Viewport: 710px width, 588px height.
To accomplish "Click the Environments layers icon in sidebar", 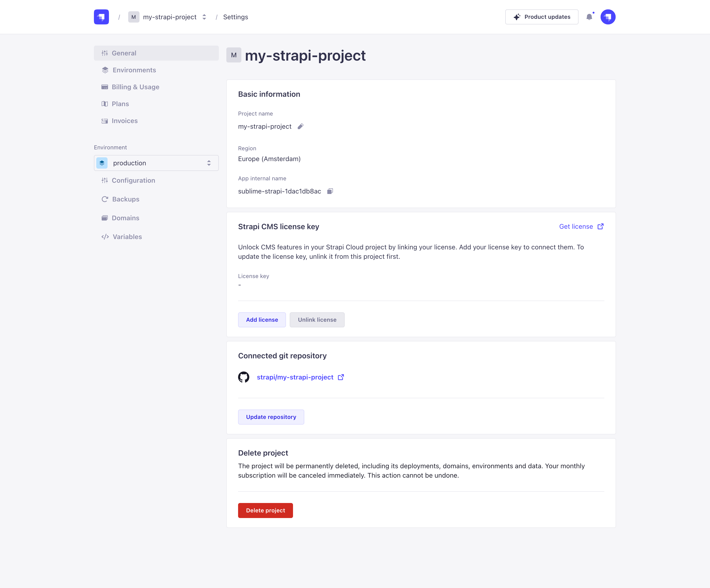I will (x=105, y=70).
